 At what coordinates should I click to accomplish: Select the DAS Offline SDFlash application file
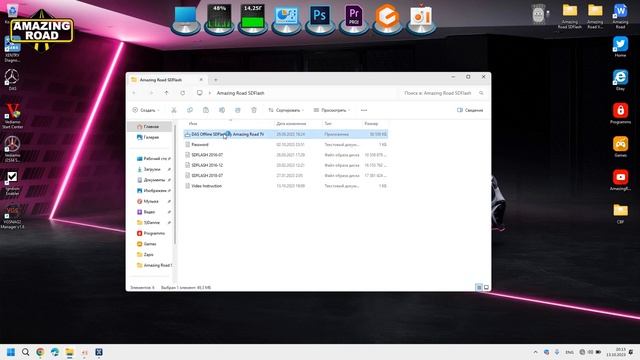point(286,134)
